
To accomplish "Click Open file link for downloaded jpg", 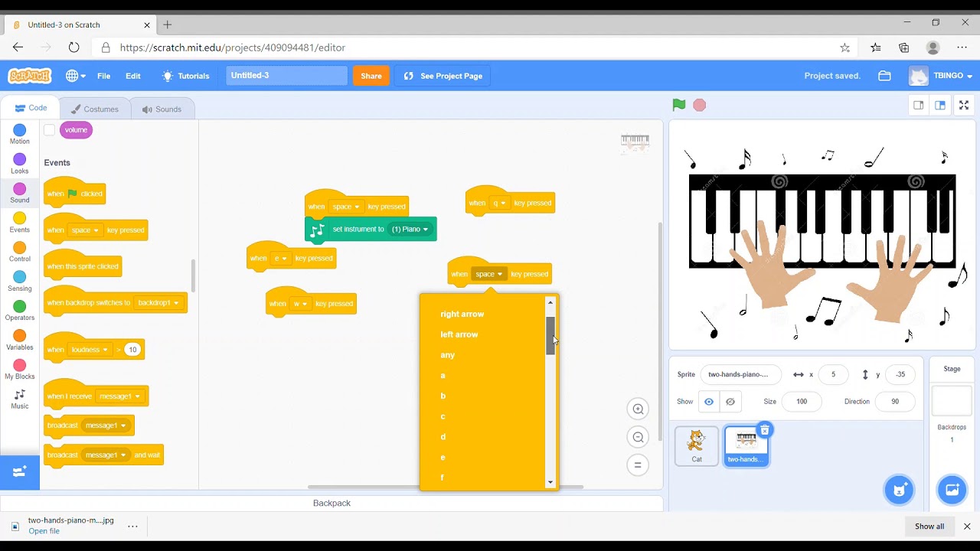I will tap(44, 531).
